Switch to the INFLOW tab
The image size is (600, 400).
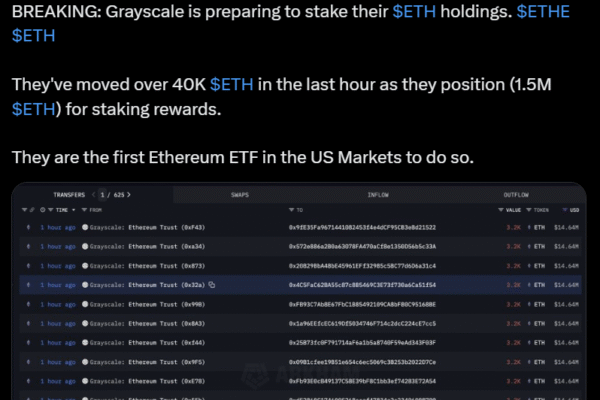378,195
